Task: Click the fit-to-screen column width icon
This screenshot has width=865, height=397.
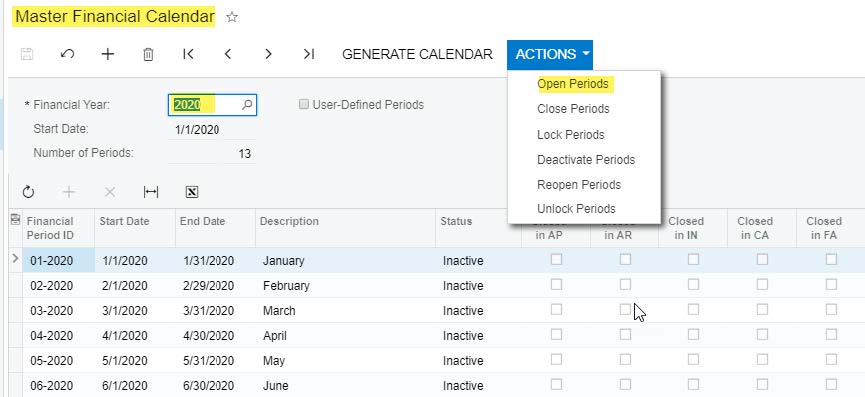Action: point(151,192)
